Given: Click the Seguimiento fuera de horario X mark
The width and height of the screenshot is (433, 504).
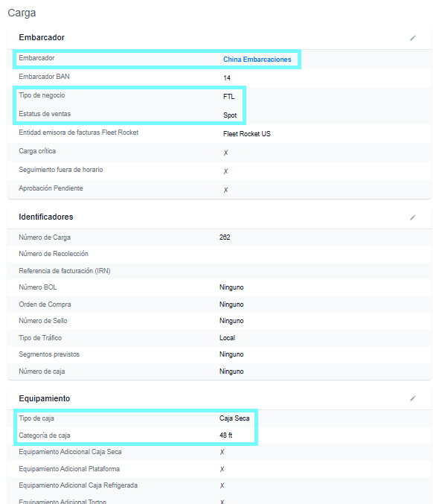Looking at the screenshot, I should [226, 171].
